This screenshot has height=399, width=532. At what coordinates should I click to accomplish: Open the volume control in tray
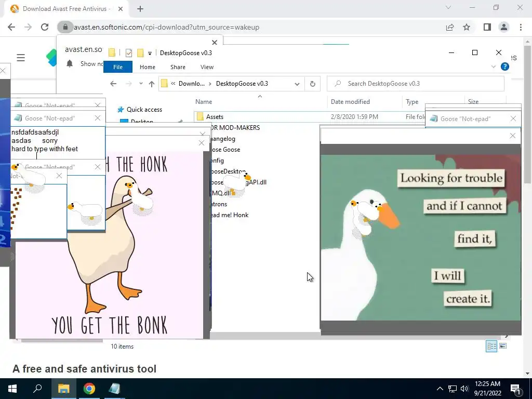click(x=464, y=389)
